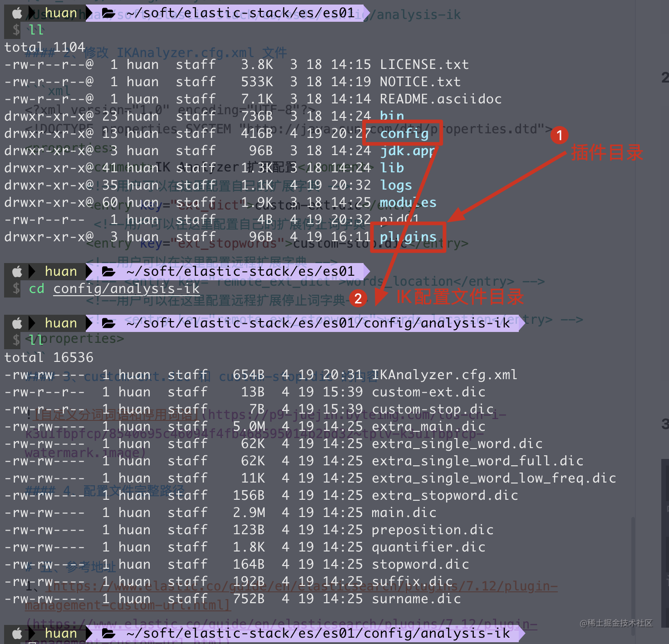Click the folder icon above the cd command
Image resolution: width=669 pixels, height=644 pixels.
pyautogui.click(x=108, y=272)
